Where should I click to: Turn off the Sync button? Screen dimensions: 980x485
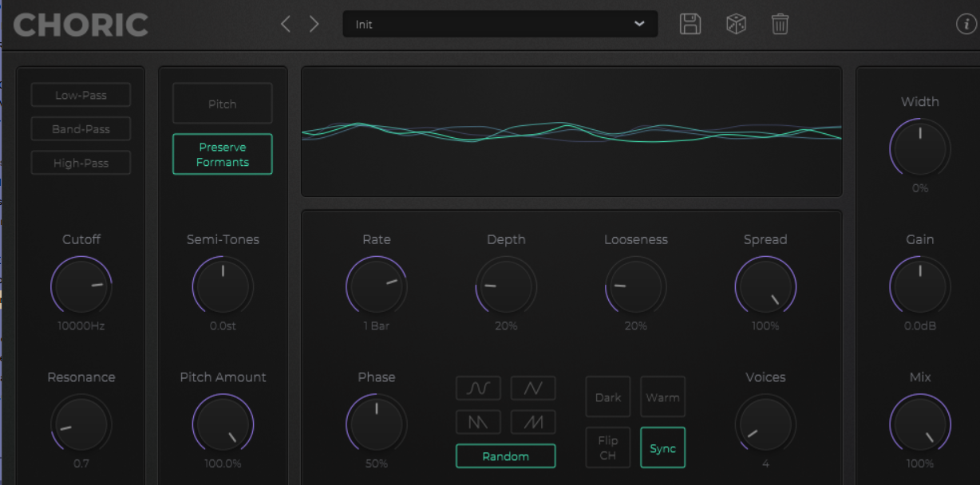(662, 448)
